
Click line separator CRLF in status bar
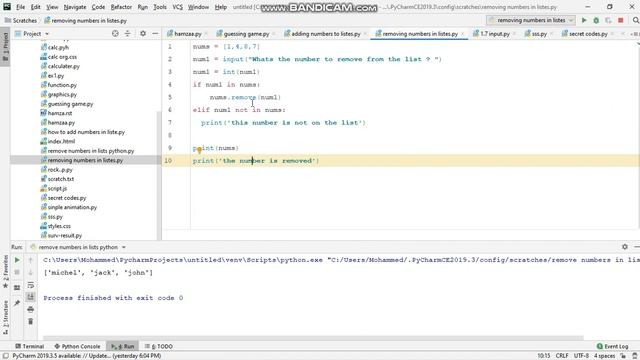[x=562, y=356]
